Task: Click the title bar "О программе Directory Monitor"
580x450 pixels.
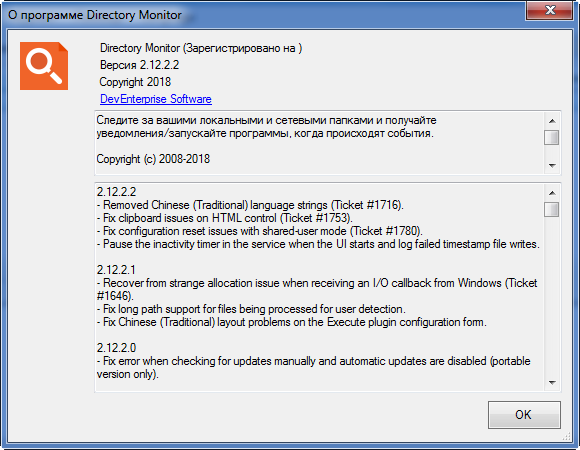Action: coord(95,15)
